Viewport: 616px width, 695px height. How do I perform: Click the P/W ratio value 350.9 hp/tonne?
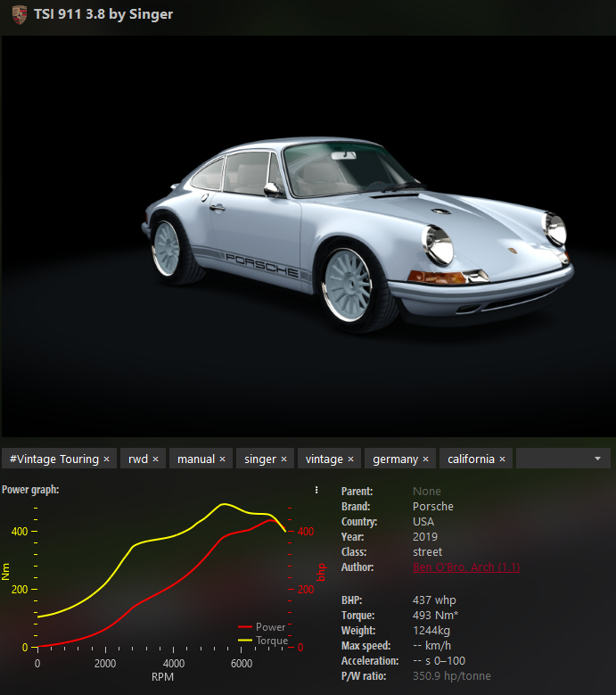point(452,676)
